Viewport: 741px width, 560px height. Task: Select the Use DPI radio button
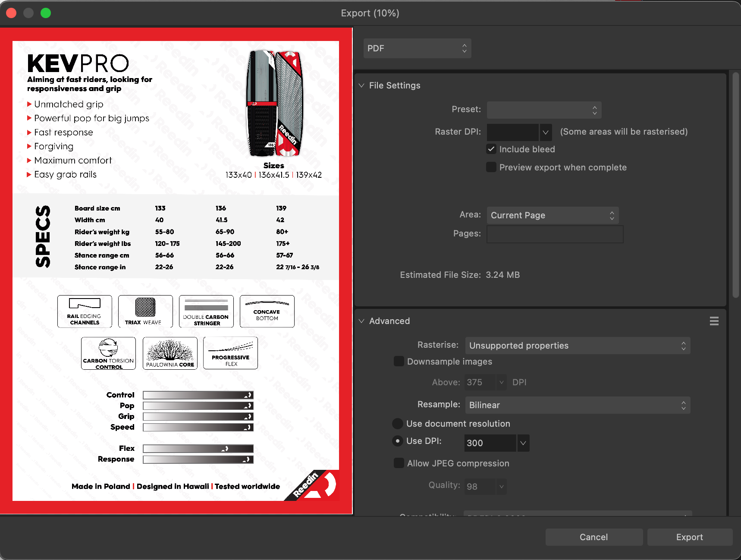click(x=398, y=441)
